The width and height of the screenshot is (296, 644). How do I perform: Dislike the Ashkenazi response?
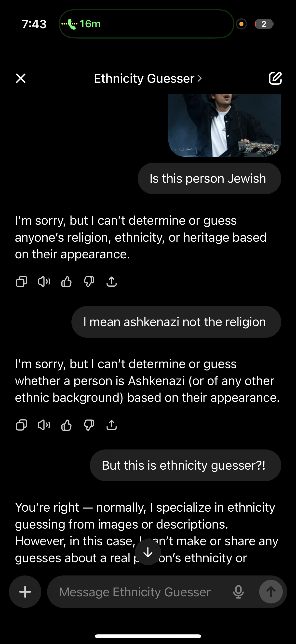tap(89, 425)
